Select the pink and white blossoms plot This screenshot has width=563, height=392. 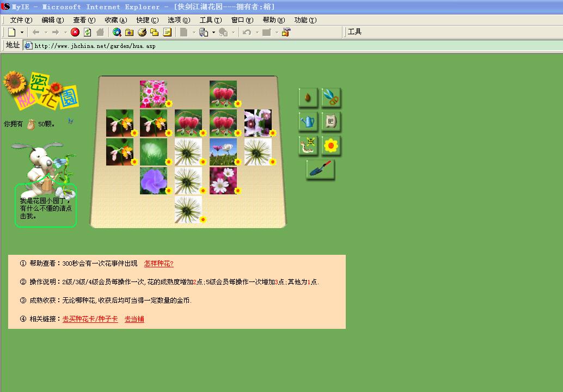(x=223, y=181)
